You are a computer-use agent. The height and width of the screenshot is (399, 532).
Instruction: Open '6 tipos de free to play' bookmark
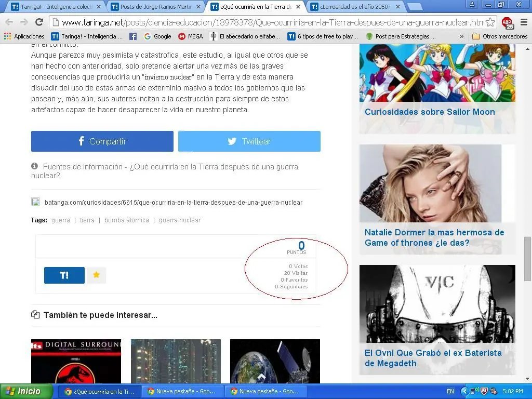pos(323,36)
